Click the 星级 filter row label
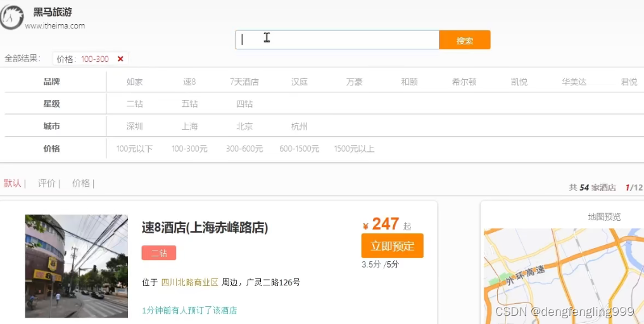644x324 pixels. pos(52,104)
